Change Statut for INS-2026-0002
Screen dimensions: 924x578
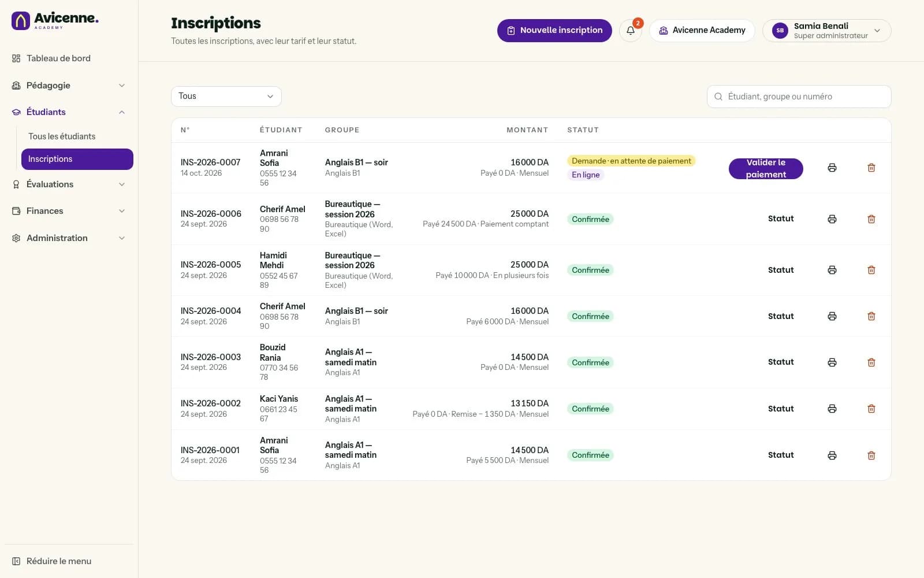tap(781, 409)
